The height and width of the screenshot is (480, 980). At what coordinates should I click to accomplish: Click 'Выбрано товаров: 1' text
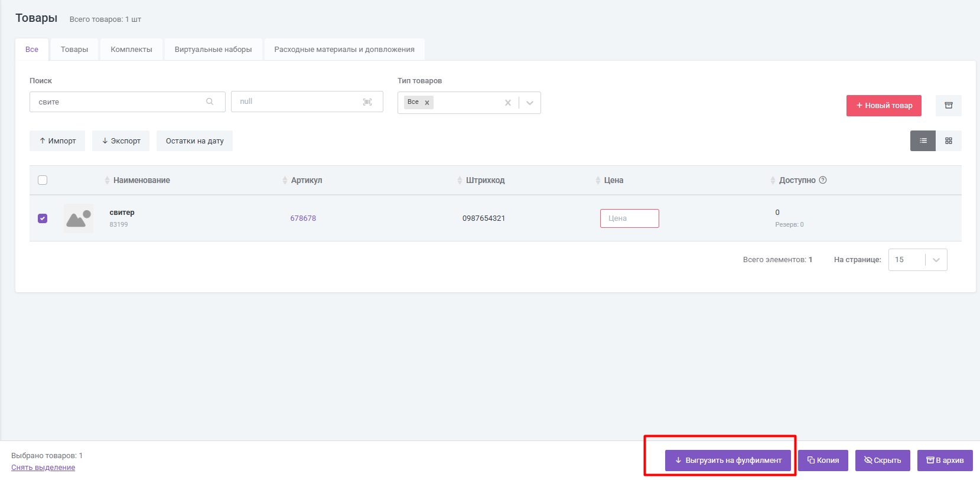pyautogui.click(x=47, y=456)
